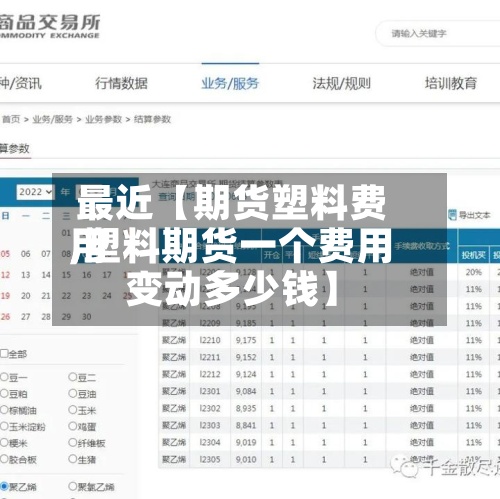Click contract code l2301 cell
This screenshot has width=500, height=499.
click(x=210, y=391)
